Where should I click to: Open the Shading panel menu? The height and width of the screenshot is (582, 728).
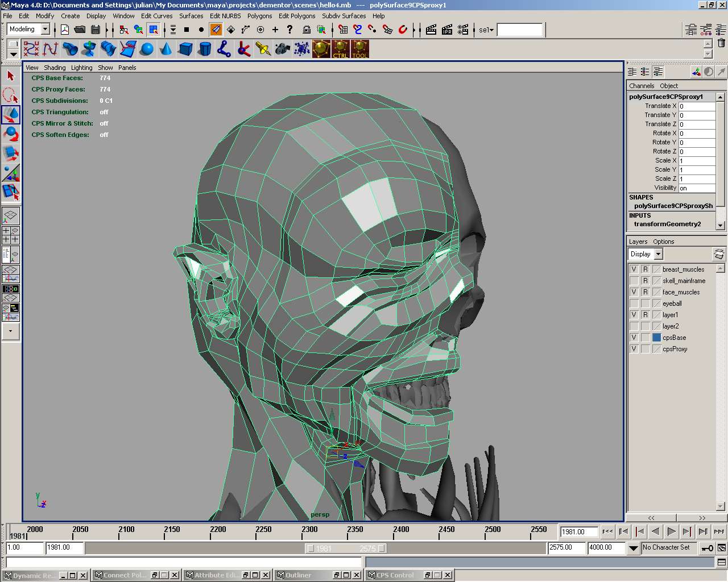(x=55, y=68)
